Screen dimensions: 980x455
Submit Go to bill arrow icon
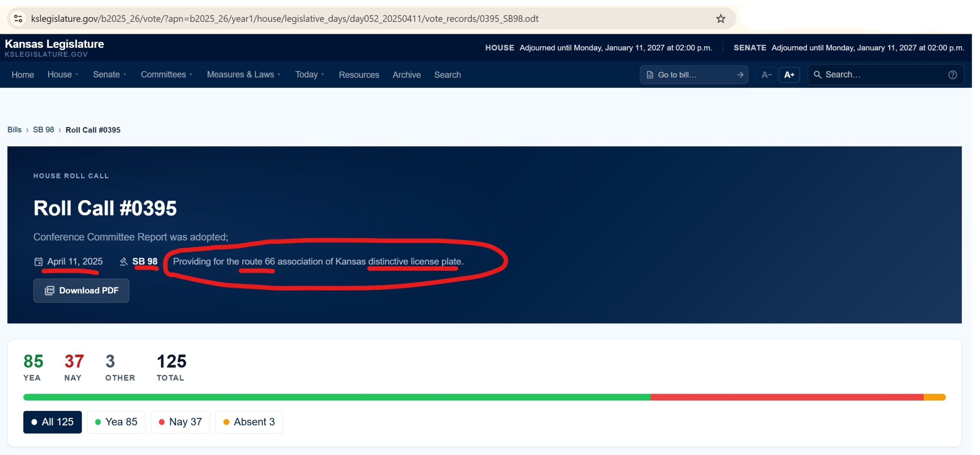[x=740, y=75]
